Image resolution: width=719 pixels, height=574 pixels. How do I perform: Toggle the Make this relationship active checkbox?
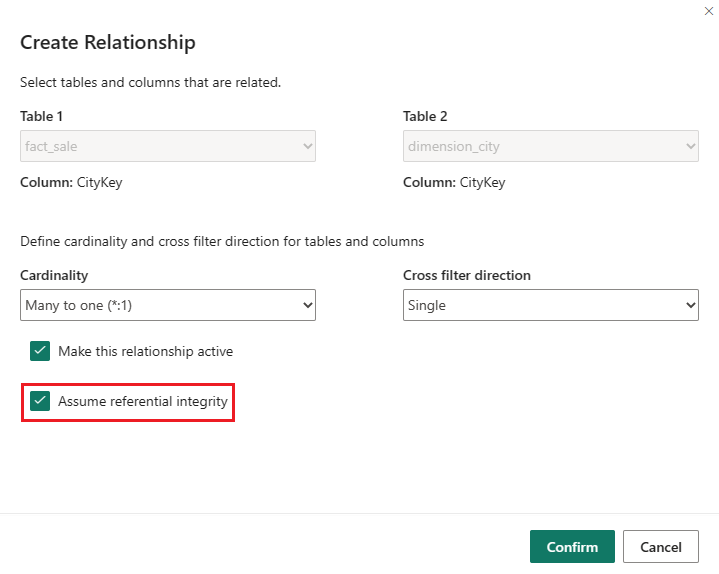pos(40,351)
